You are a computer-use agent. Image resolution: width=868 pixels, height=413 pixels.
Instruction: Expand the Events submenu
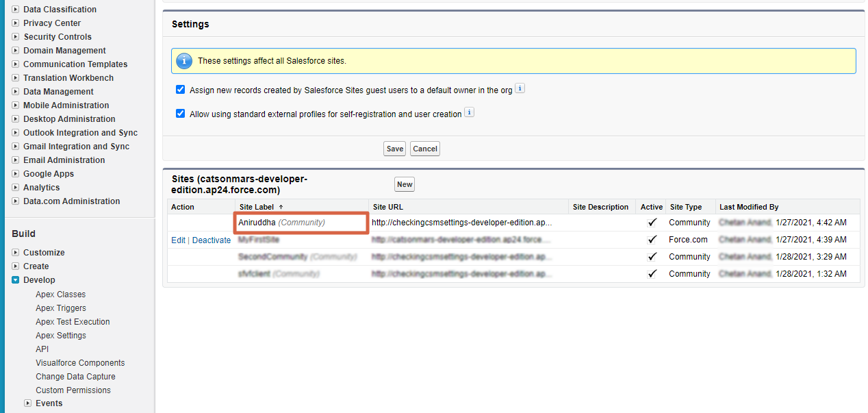(27, 403)
